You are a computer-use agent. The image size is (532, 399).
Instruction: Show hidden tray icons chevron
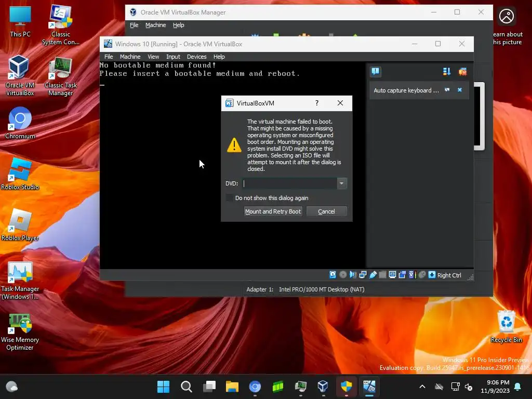pyautogui.click(x=422, y=387)
